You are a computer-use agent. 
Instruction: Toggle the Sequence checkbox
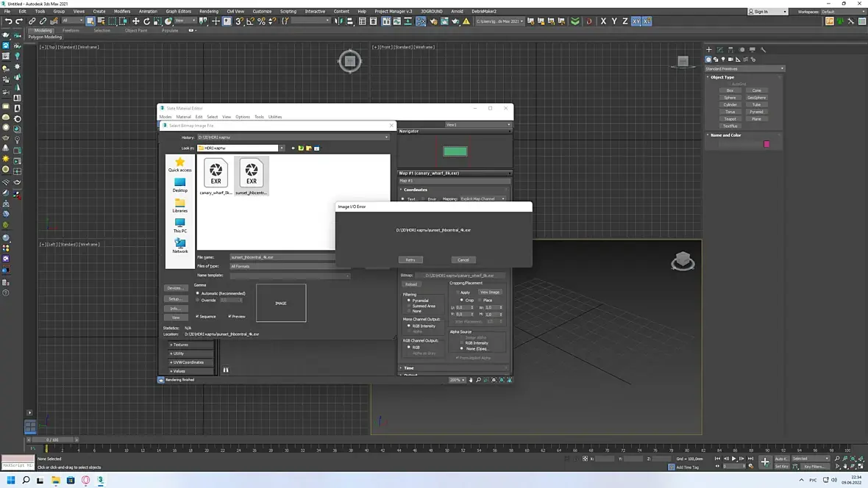(x=198, y=317)
